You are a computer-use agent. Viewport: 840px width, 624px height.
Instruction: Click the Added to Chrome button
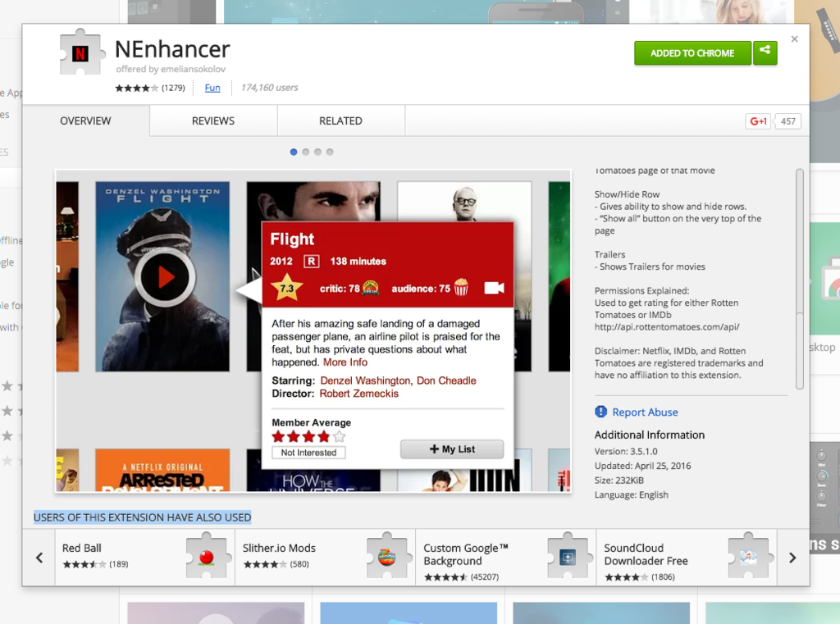tap(692, 53)
